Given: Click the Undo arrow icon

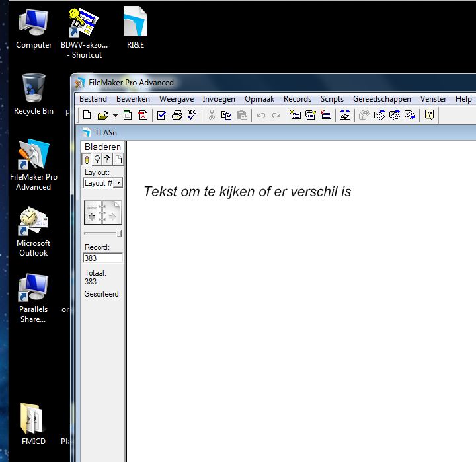Looking at the screenshot, I should pos(261,116).
